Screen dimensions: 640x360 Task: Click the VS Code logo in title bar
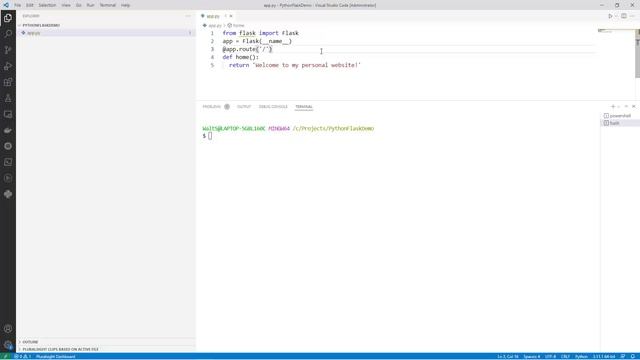coord(6,5)
